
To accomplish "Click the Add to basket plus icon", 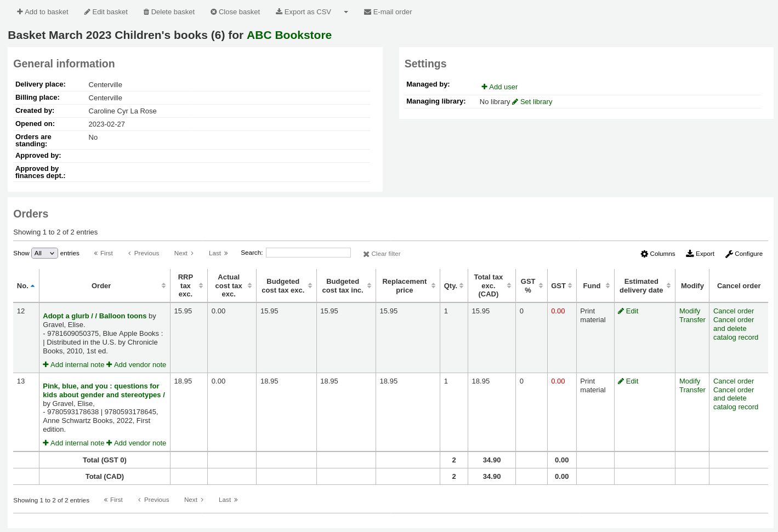I will (x=20, y=12).
